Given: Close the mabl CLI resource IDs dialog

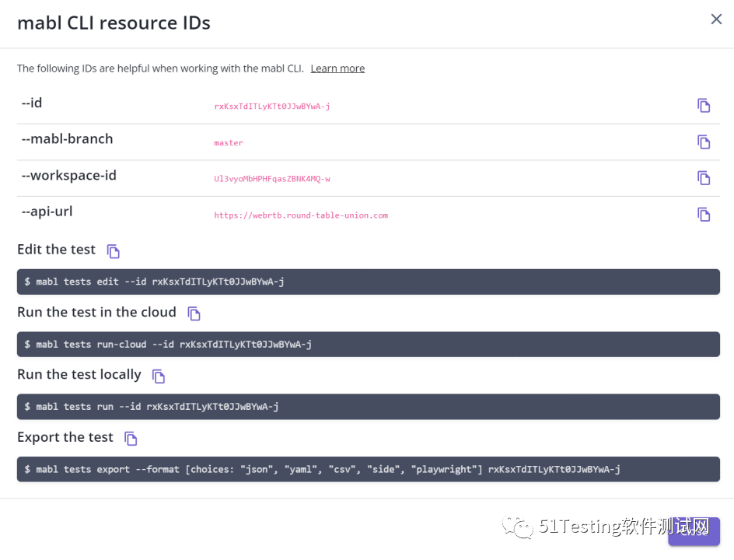Looking at the screenshot, I should pyautogui.click(x=716, y=19).
